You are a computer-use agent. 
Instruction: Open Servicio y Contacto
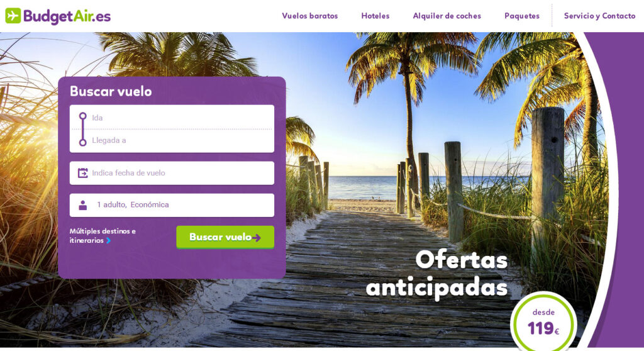point(599,16)
